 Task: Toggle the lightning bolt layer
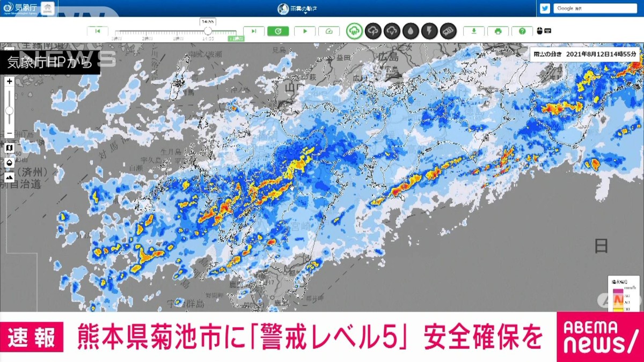click(429, 31)
